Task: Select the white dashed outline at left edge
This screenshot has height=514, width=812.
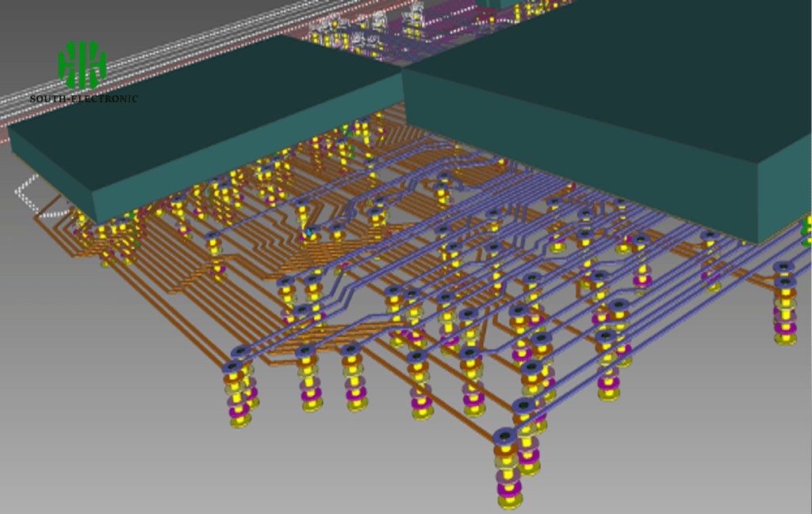Action: coord(32,196)
